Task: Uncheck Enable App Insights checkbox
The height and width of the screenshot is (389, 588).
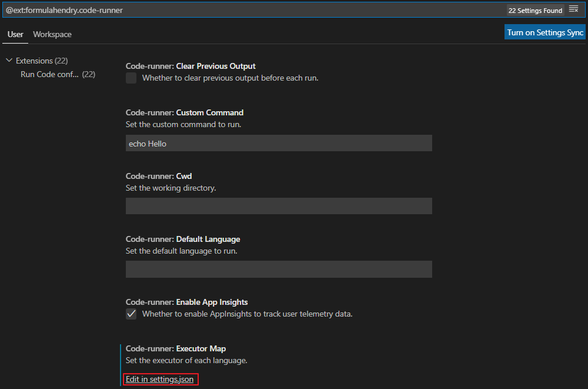Action: pos(131,314)
